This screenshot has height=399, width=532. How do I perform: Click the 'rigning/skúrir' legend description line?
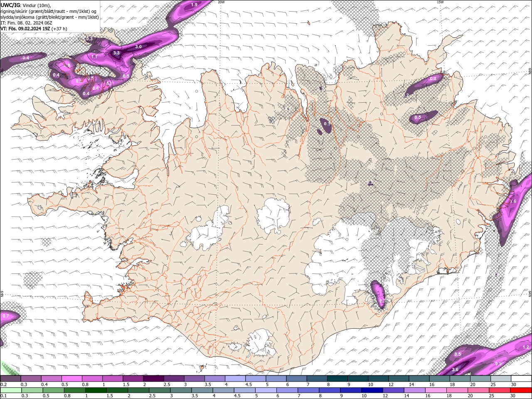[49, 11]
